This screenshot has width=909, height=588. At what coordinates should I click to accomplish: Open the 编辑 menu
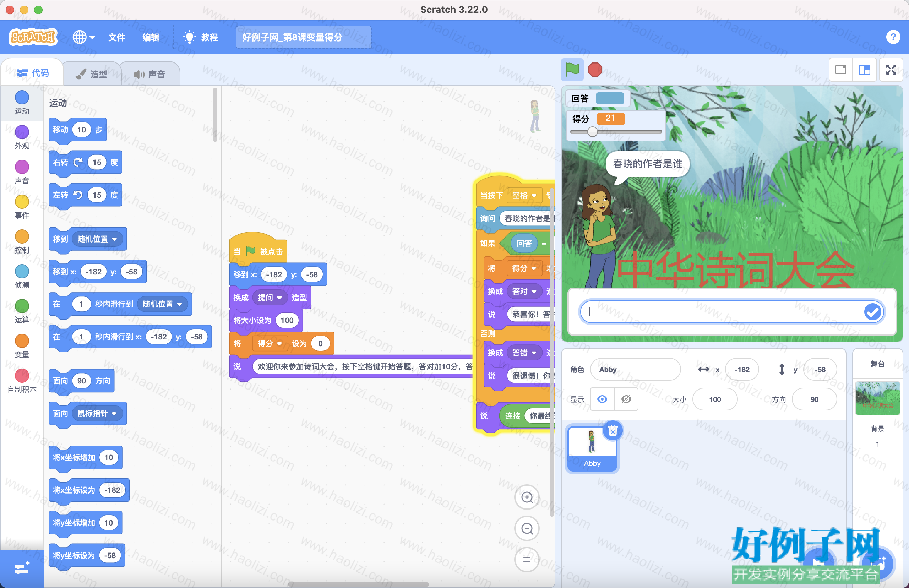pos(151,37)
